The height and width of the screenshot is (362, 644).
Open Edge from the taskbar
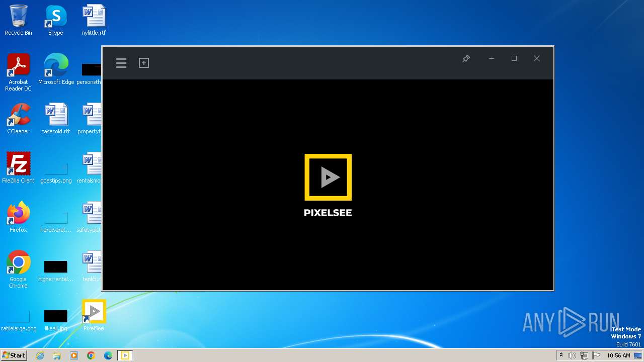click(x=108, y=355)
